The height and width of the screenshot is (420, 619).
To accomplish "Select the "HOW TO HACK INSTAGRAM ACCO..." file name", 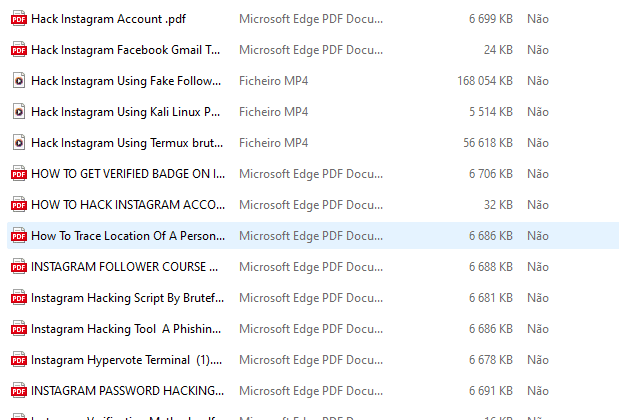I will (x=125, y=205).
